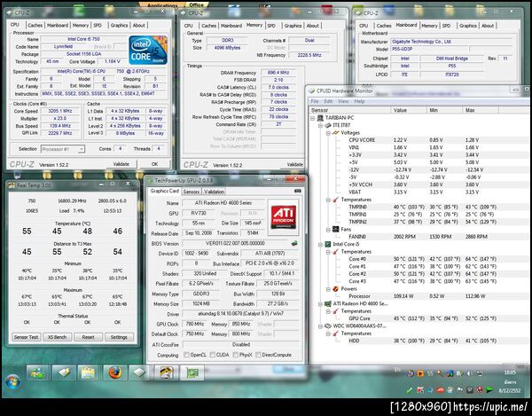Click the OK button in CPU-Z

154,164
